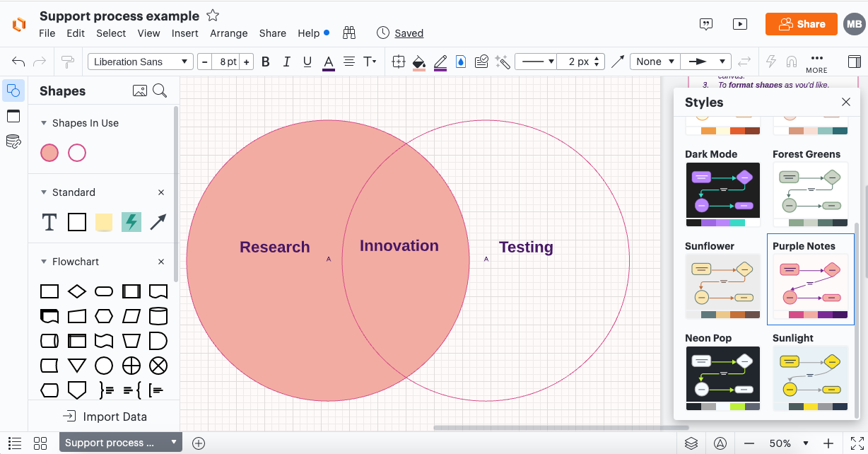Open the Liberation Sans font dropdown
Image resolution: width=868 pixels, height=454 pixels.
click(140, 62)
